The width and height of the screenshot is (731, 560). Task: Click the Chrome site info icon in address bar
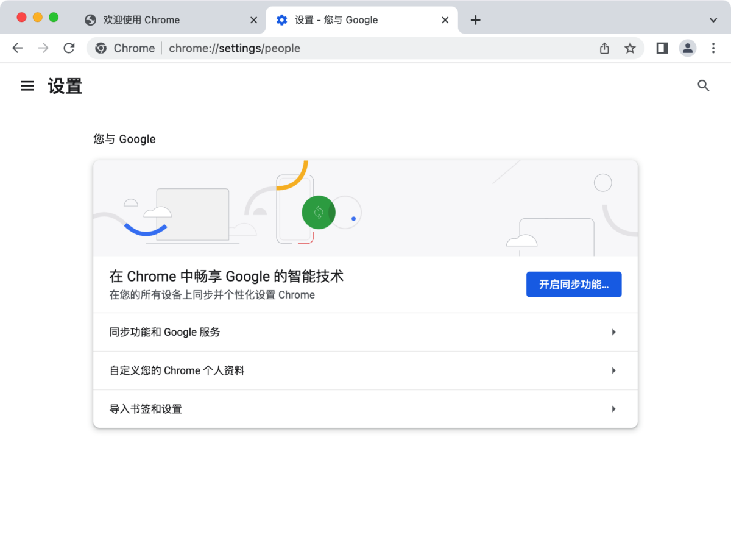click(101, 48)
